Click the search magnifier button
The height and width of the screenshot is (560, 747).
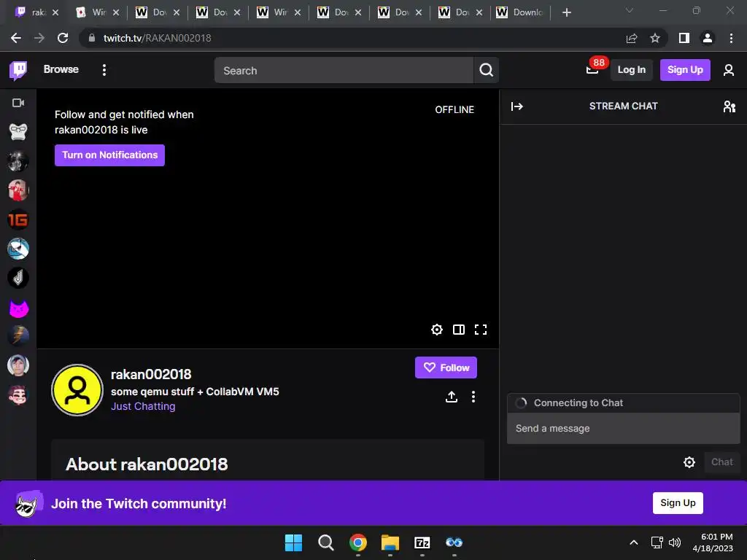click(486, 70)
